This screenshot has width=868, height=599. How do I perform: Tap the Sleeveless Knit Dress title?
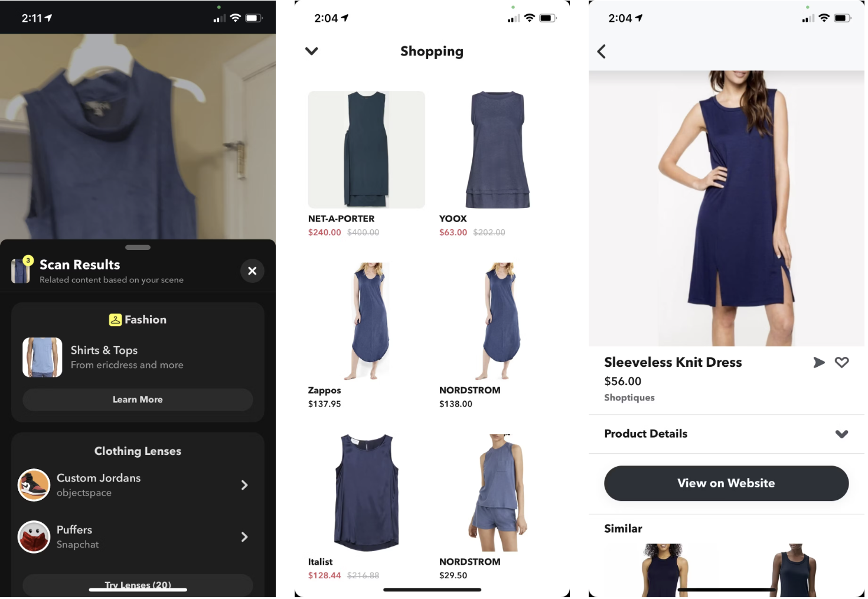coord(673,362)
